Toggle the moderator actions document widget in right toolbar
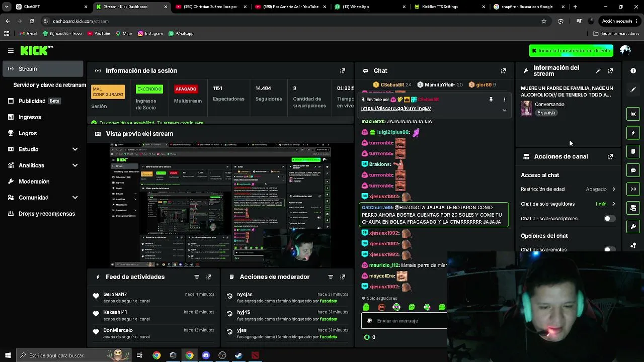644x362 pixels. pos(633,151)
